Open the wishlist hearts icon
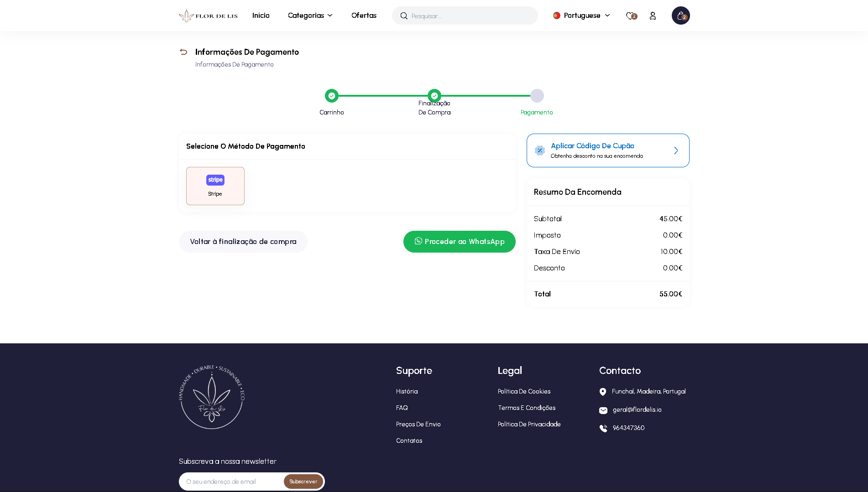The height and width of the screenshot is (492, 868). 630,16
